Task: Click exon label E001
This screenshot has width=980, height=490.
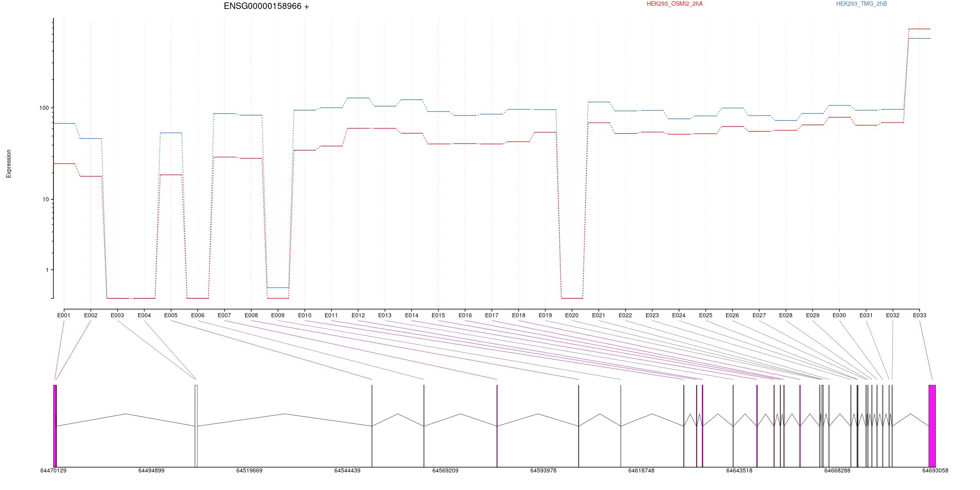Action: 64,315
